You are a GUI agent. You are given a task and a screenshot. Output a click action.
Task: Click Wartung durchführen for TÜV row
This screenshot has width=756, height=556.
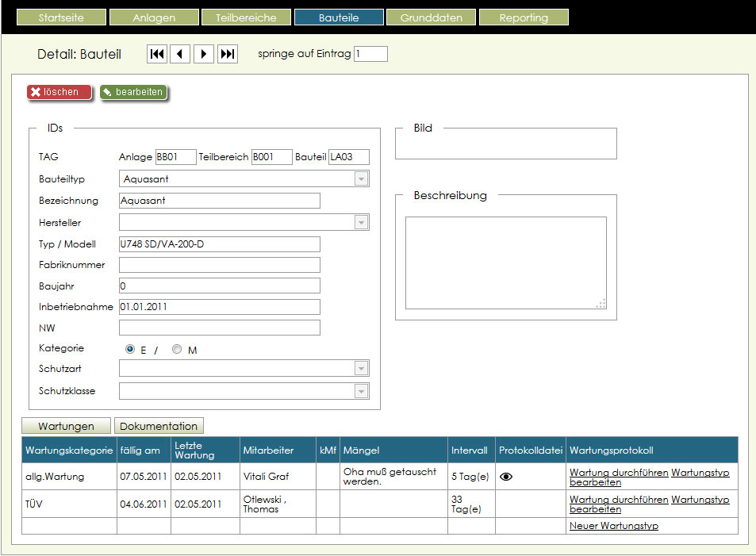pos(619,500)
